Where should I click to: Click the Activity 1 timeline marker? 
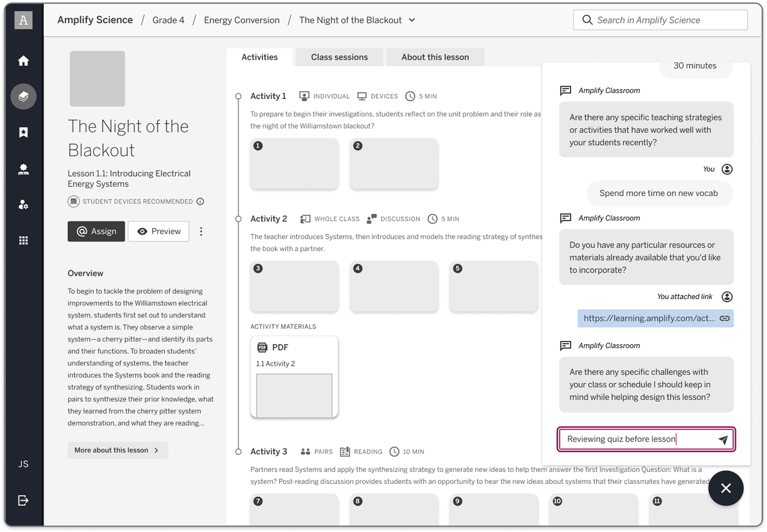[238, 96]
